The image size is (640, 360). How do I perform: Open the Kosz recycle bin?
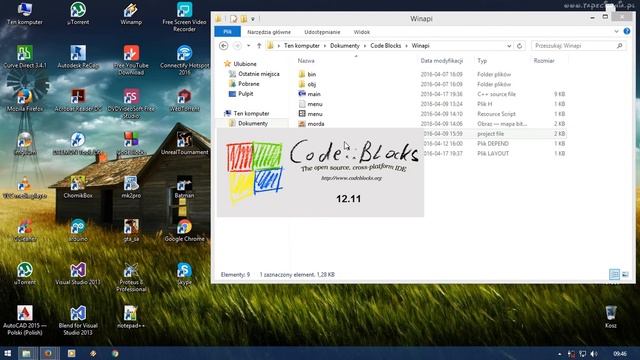[611, 317]
